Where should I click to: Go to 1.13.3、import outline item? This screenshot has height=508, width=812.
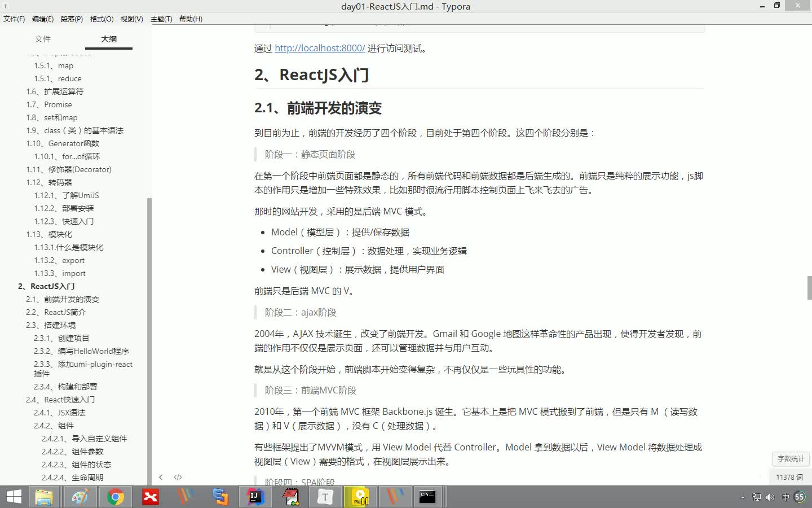(60, 273)
